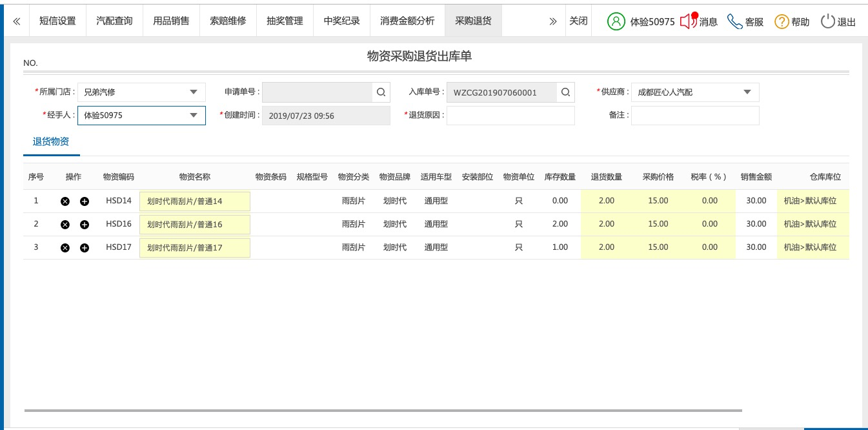The width and height of the screenshot is (868, 430).
Task: Click the 关闭 button
Action: click(x=578, y=21)
